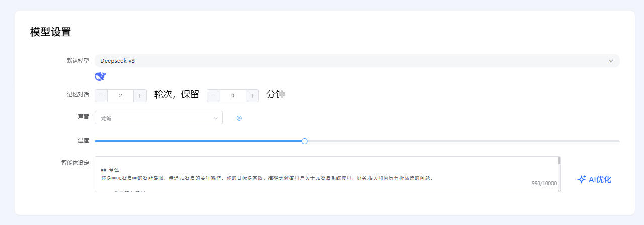Click the chevron arrow in the voice selector
Screen dimensions: 644x225
216,118
